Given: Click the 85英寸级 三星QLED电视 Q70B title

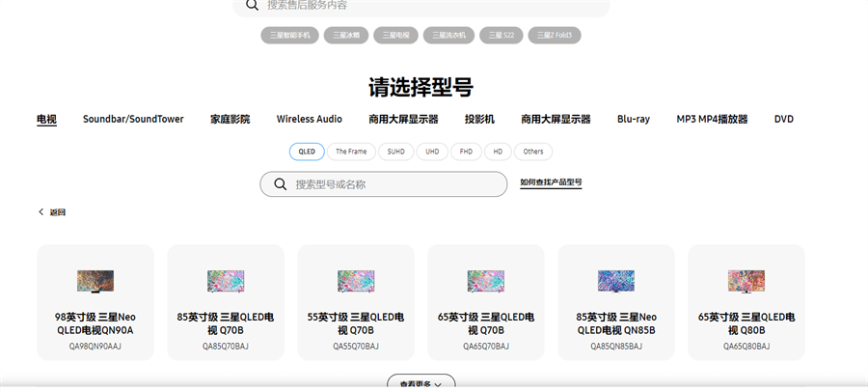Looking at the screenshot, I should coord(226,324).
